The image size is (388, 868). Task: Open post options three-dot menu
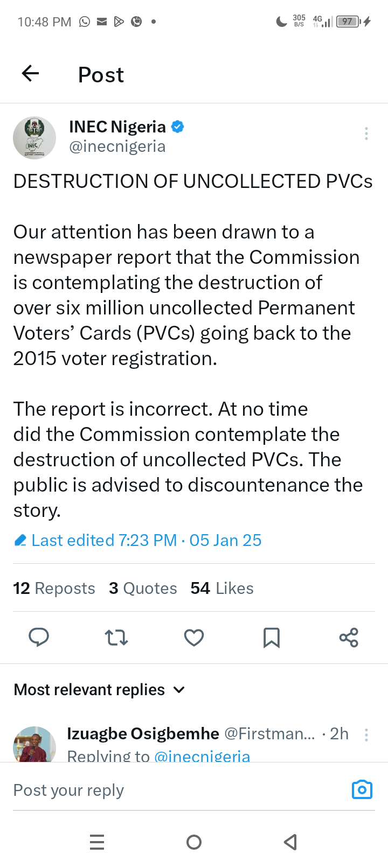click(x=366, y=134)
